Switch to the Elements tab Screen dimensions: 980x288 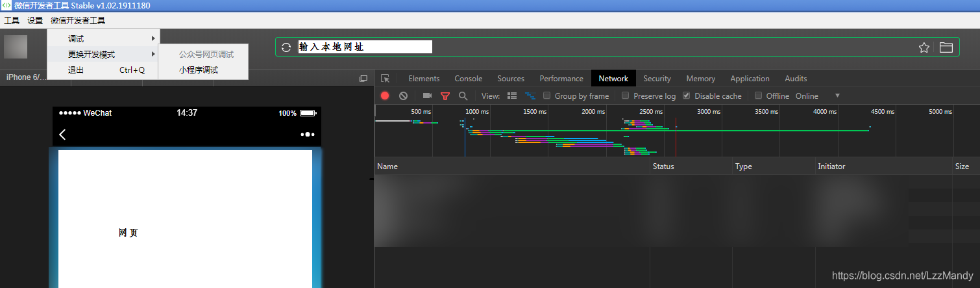(424, 79)
